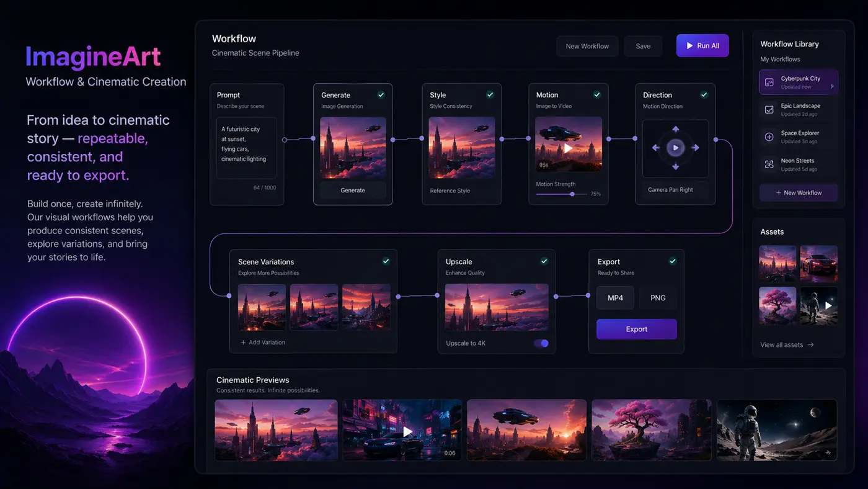Viewport: 868px width, 489px height.
Task: Click the Epic Landscape checkbox icon
Action: pyautogui.click(x=769, y=109)
